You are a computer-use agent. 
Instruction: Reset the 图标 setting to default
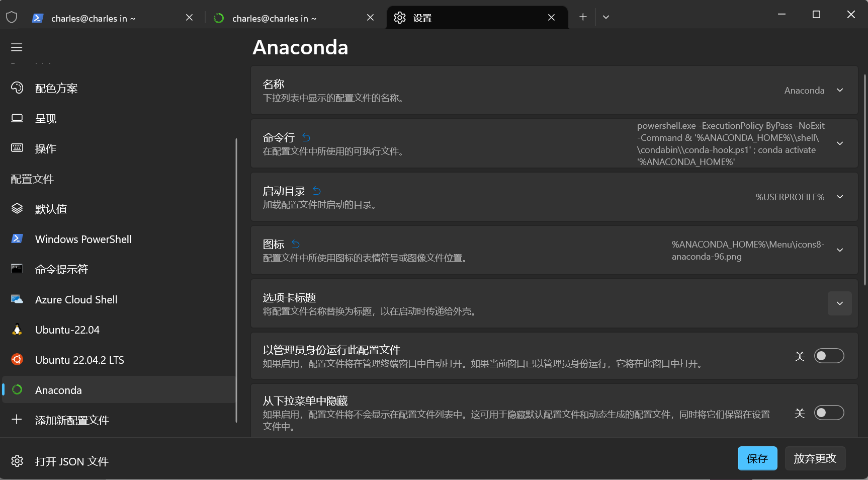click(x=296, y=244)
